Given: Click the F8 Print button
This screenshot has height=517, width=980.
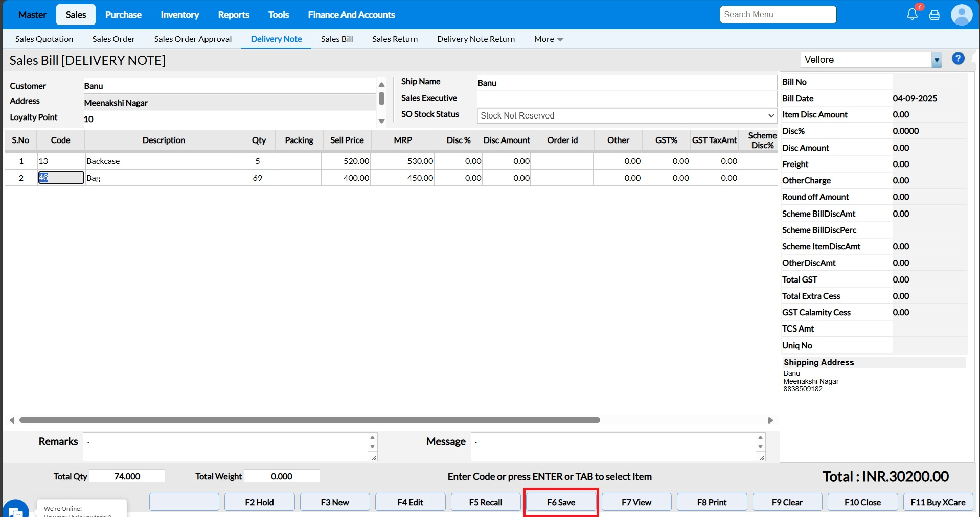Looking at the screenshot, I should tap(711, 502).
